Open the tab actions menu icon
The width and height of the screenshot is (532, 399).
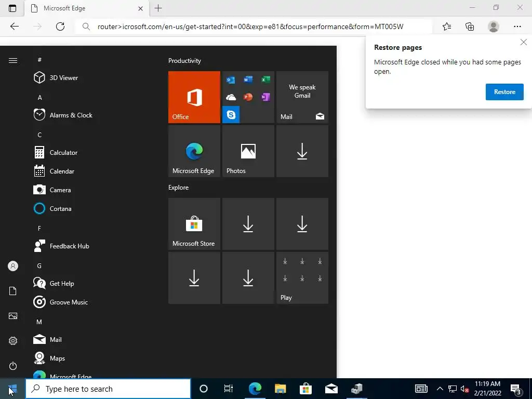[12, 8]
